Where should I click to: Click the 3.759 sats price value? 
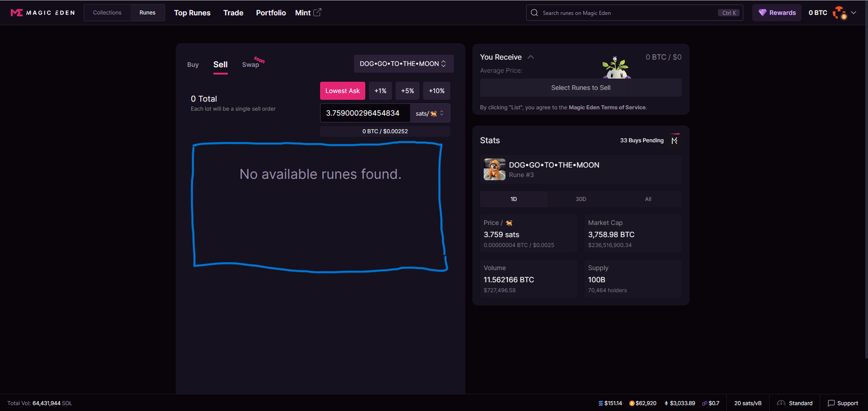pyautogui.click(x=501, y=235)
